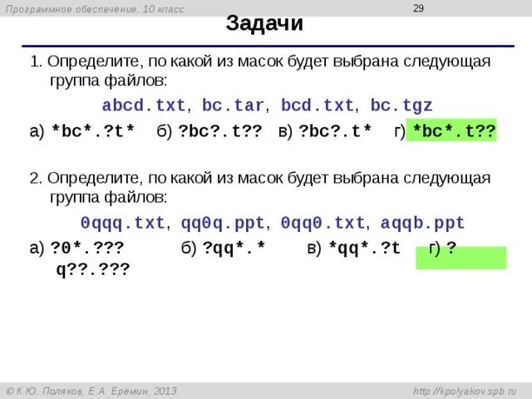The height and width of the screenshot is (399, 532).
Task: Open the kpolyakov.spb.ru link
Action: coord(465,392)
